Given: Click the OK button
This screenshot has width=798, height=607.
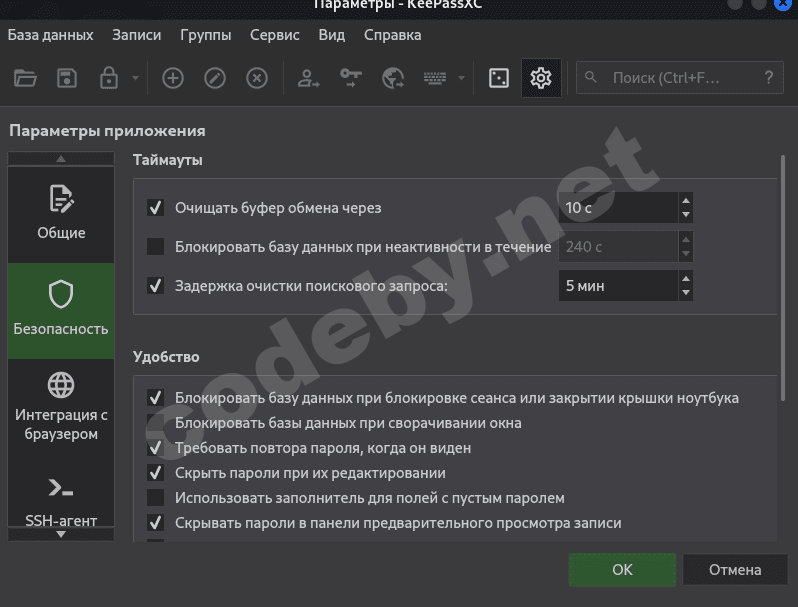Looking at the screenshot, I should [x=622, y=570].
